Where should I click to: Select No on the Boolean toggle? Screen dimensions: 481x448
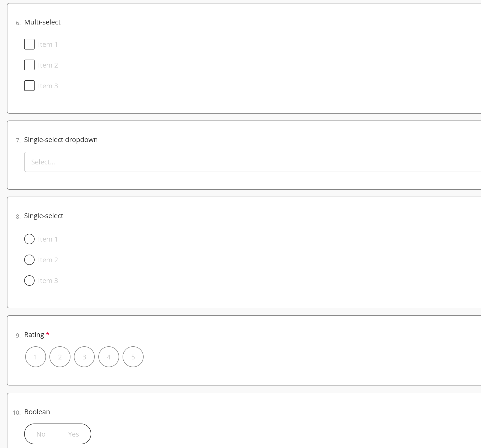pos(41,434)
